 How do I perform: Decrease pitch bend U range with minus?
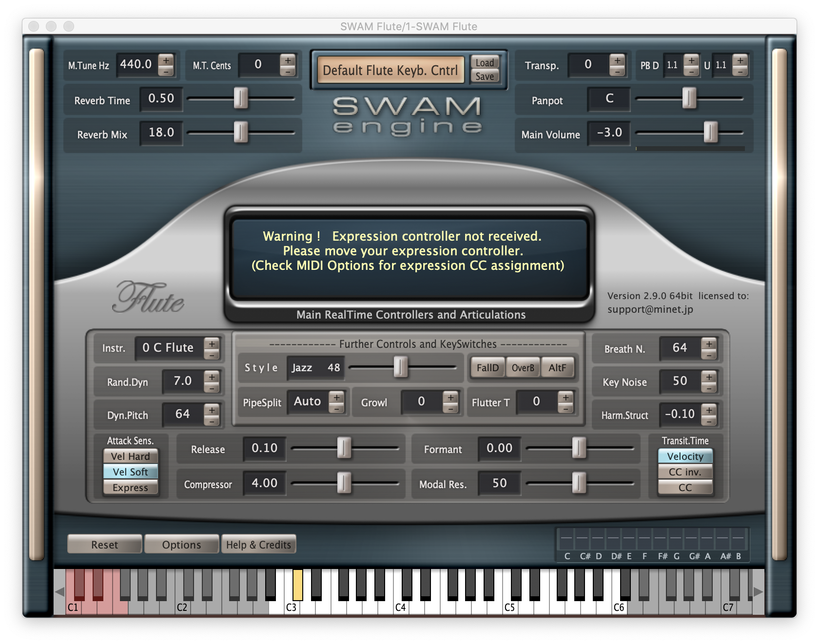click(x=740, y=71)
